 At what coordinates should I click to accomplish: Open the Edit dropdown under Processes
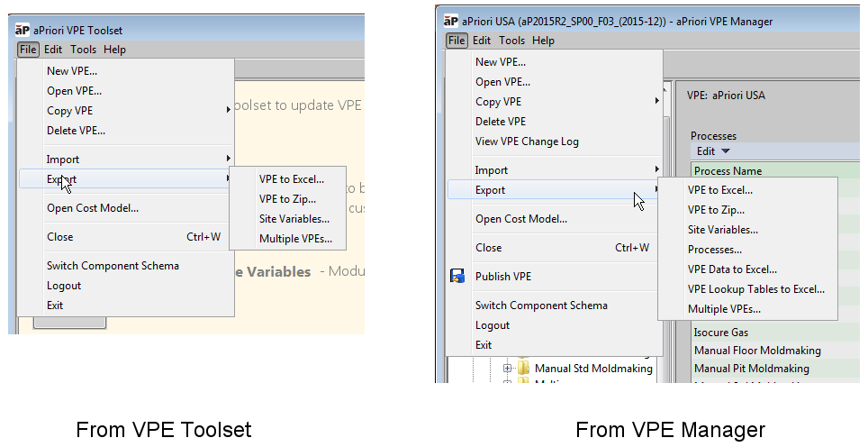coord(712,151)
